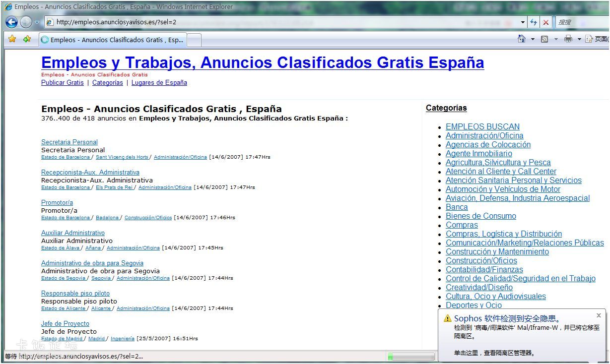This screenshot has width=610, height=364.
Task: Open the Publicar Gratis link
Action: 63,83
